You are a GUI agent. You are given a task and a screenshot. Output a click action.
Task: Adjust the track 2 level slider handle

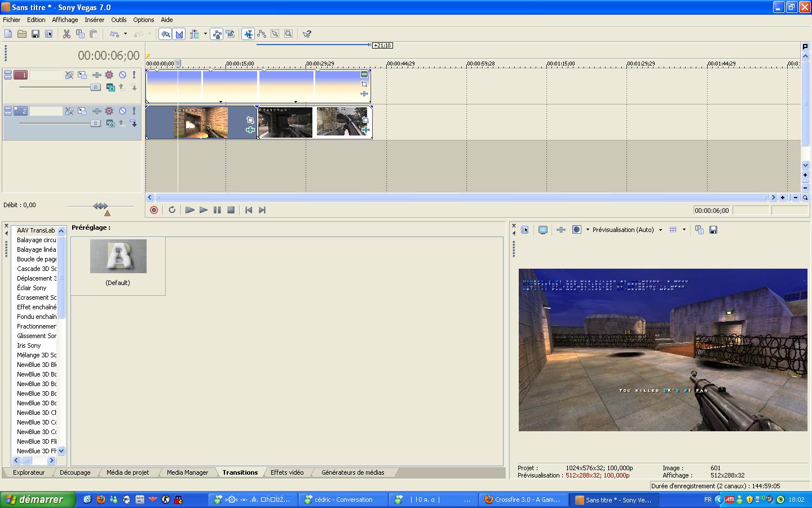[95, 124]
